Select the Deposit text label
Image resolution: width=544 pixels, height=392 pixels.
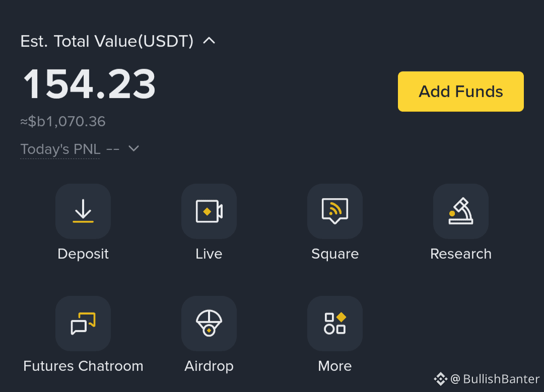pos(83,254)
